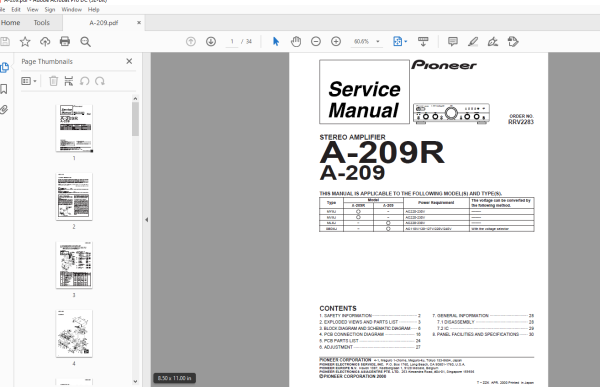Open the Window menu
Viewport: 600px width, 387px height.
[x=72, y=10]
